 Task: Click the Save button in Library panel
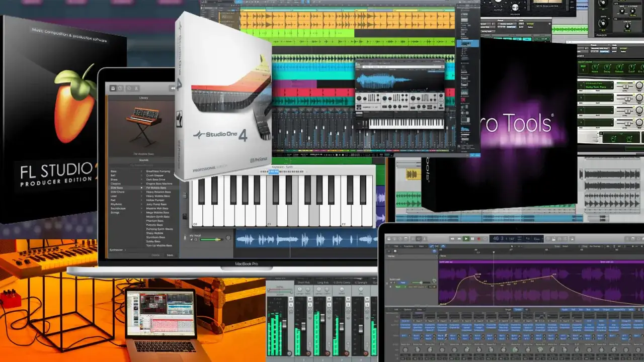(x=170, y=255)
